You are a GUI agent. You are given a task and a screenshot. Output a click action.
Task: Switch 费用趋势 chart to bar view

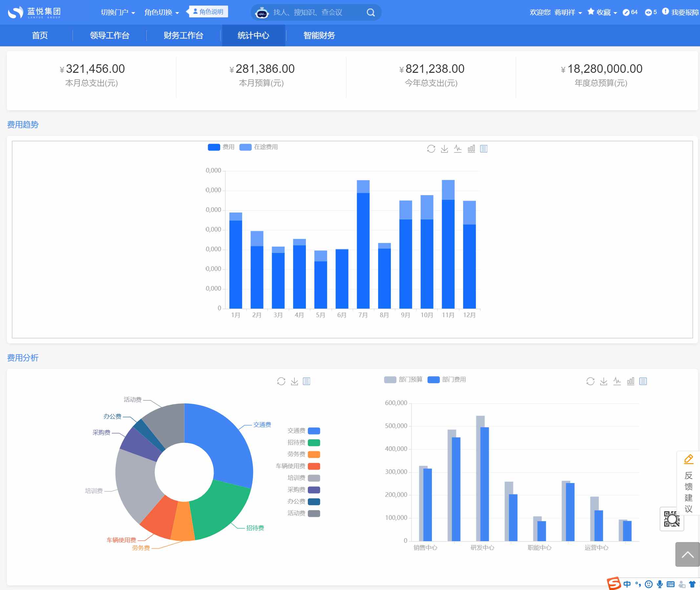[x=471, y=149]
